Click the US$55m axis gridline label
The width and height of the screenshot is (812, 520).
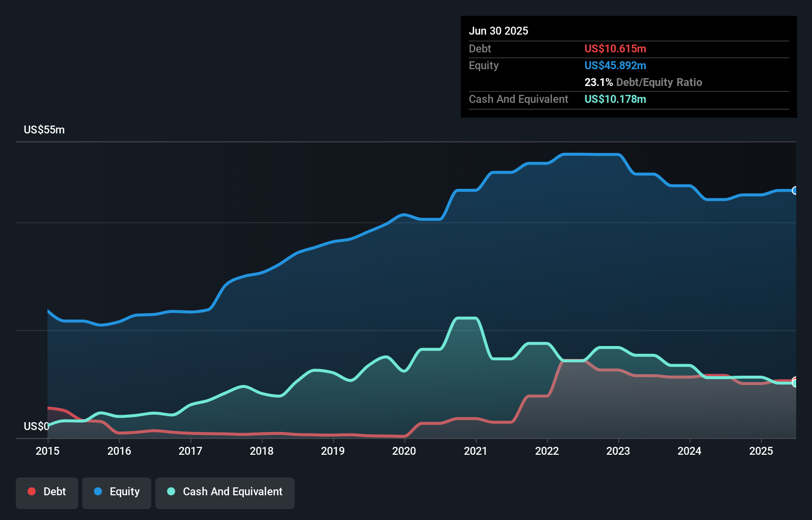45,130
